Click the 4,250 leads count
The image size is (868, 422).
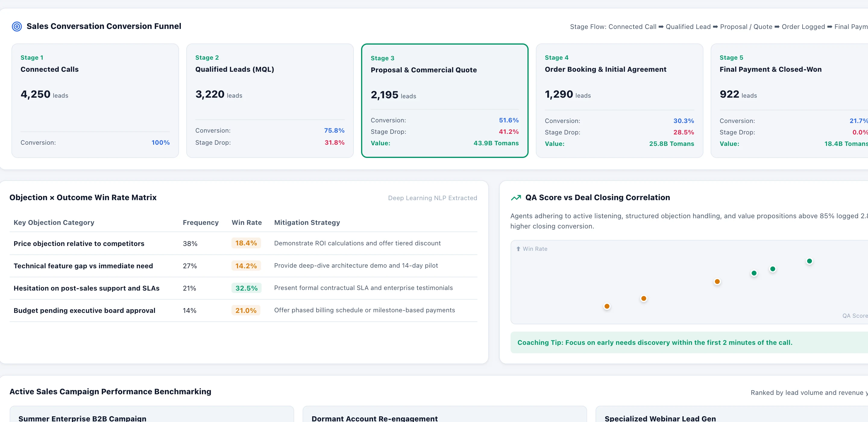tap(45, 94)
